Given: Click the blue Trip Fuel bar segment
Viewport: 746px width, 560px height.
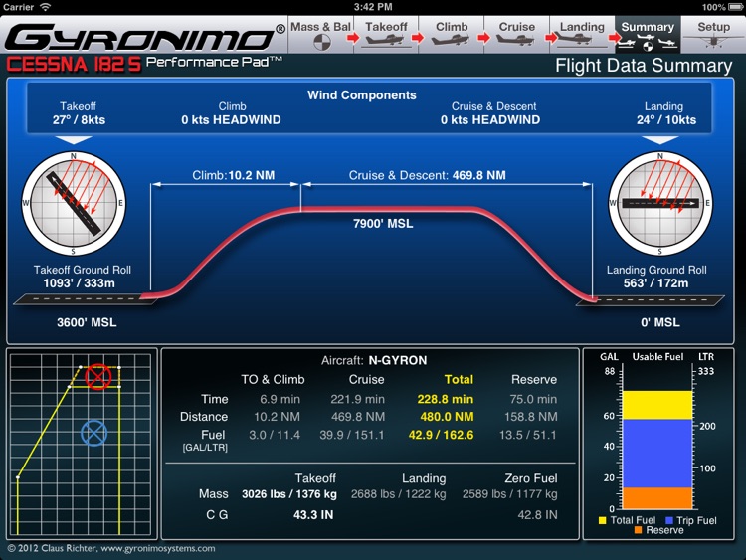Looking at the screenshot, I should coord(657,454).
